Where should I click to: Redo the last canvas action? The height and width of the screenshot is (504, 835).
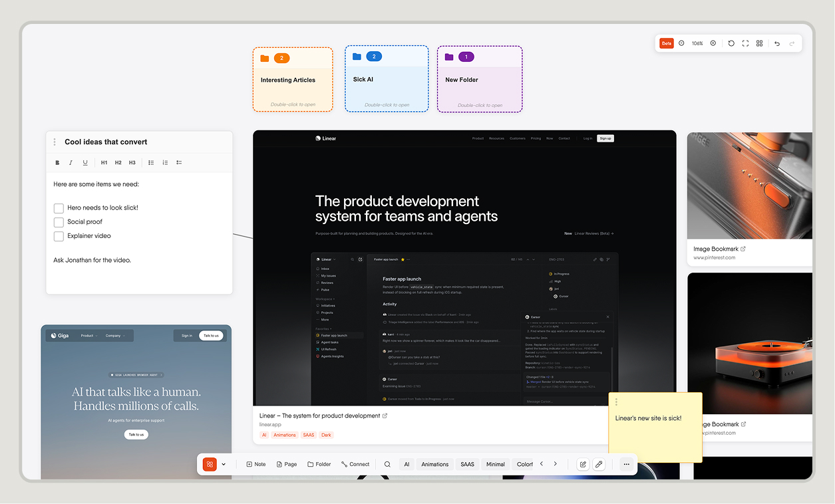click(x=792, y=43)
